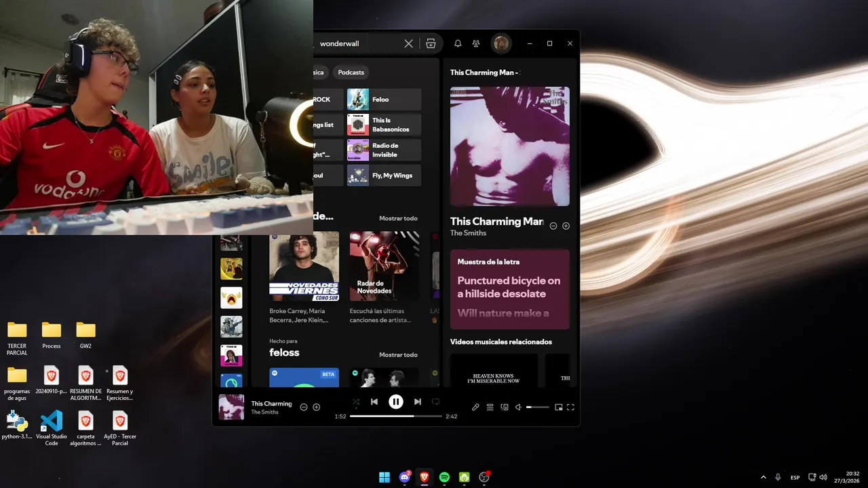Open the blue BETA playlist card
868x488 pixels.
click(304, 378)
